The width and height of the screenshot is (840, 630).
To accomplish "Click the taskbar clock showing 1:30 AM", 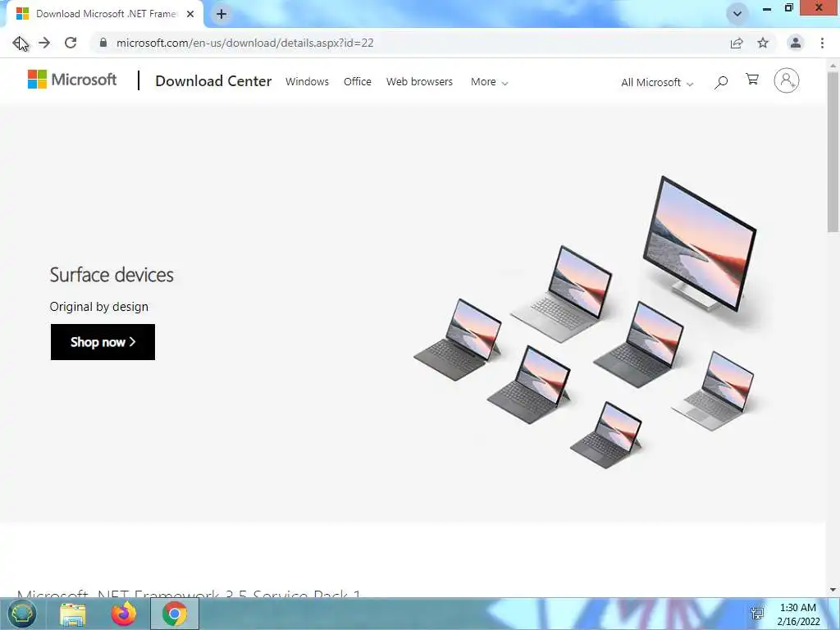I will [x=798, y=614].
